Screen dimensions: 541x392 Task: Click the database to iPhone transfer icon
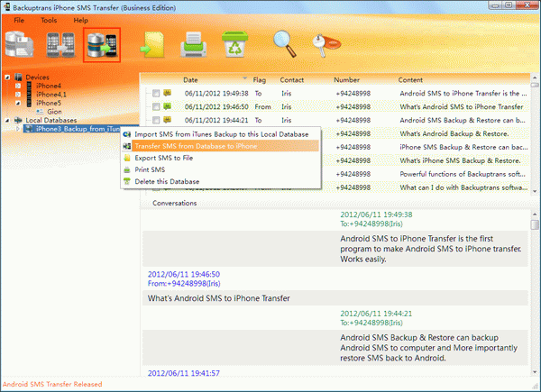[102, 45]
